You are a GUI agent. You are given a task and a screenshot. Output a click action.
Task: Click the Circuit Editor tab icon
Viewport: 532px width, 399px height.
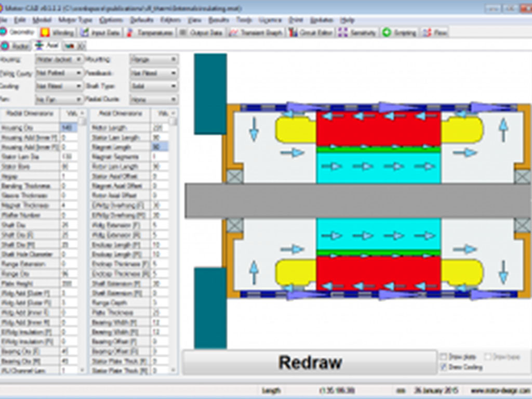pos(293,33)
